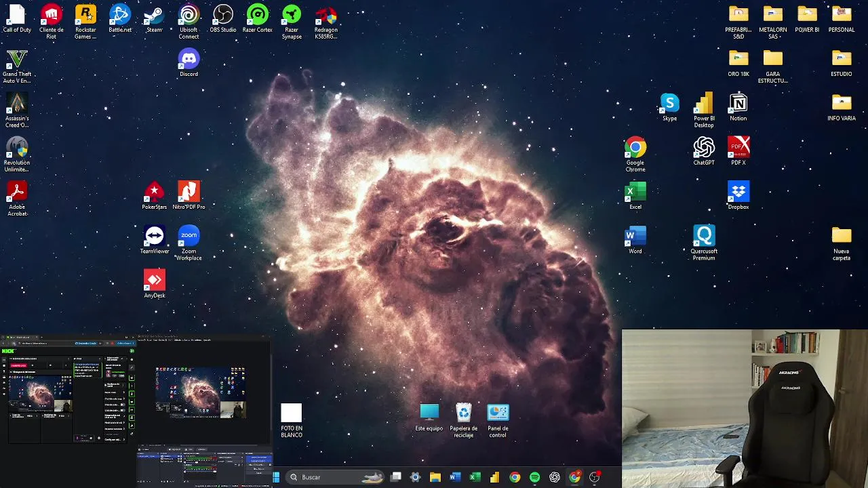Select the PokerStars desktop icon
868x488 pixels.
click(x=155, y=196)
